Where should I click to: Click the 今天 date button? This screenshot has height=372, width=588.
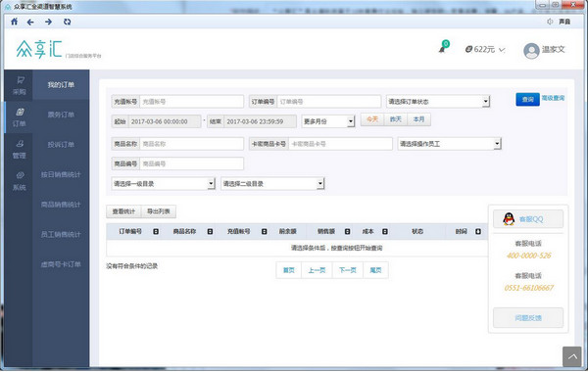click(x=372, y=119)
